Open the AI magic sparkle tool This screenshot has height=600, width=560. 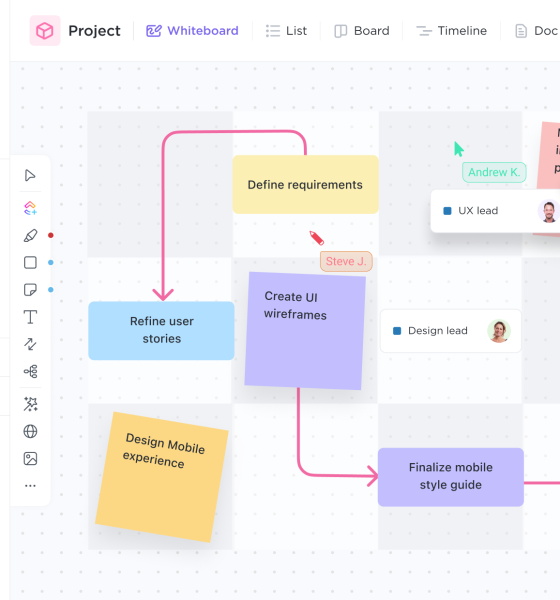30,404
